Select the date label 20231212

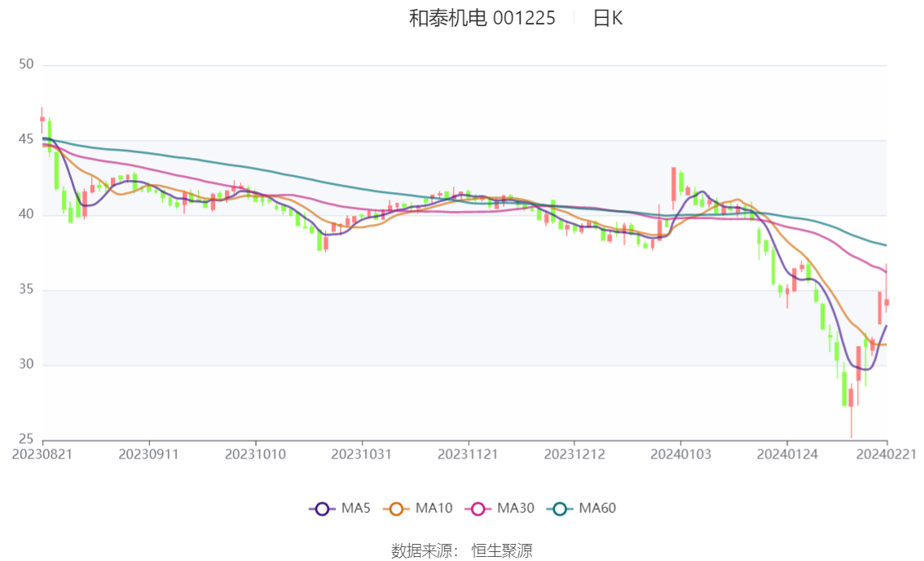pyautogui.click(x=574, y=454)
